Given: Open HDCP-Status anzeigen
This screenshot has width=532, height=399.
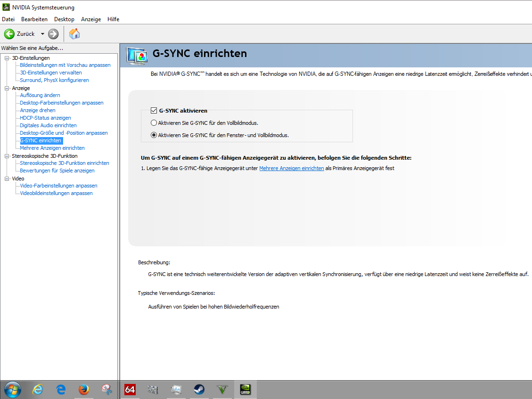Looking at the screenshot, I should coord(45,118).
